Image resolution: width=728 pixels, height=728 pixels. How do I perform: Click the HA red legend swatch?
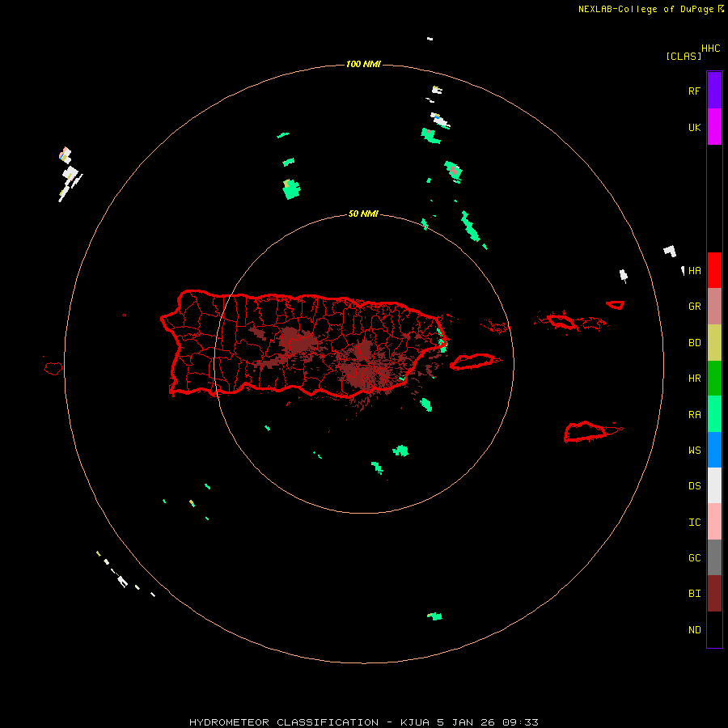click(714, 270)
